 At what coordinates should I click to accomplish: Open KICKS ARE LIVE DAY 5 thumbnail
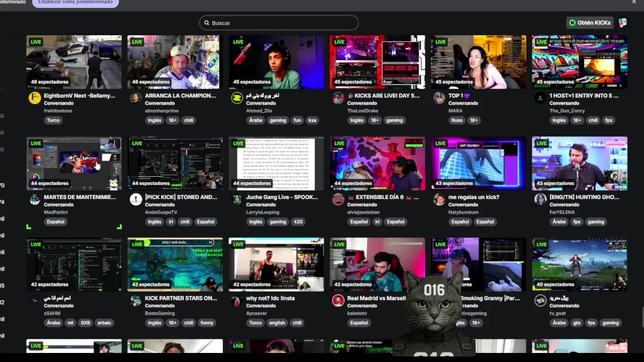coord(377,62)
